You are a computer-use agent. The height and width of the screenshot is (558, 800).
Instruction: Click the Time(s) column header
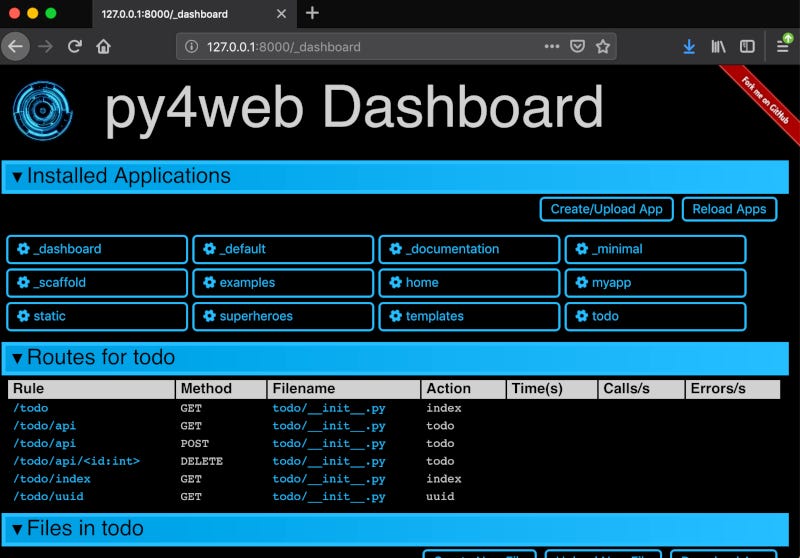[x=552, y=389]
